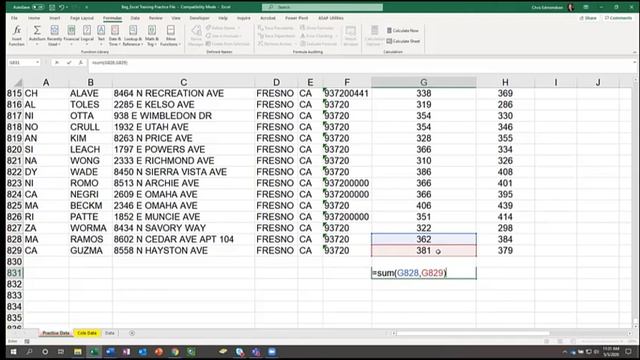Click row header 831
The image size is (640, 360).
15,273
